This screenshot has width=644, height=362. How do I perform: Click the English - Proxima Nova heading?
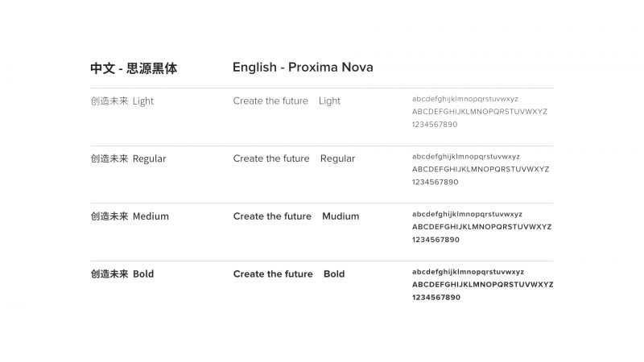coord(303,68)
